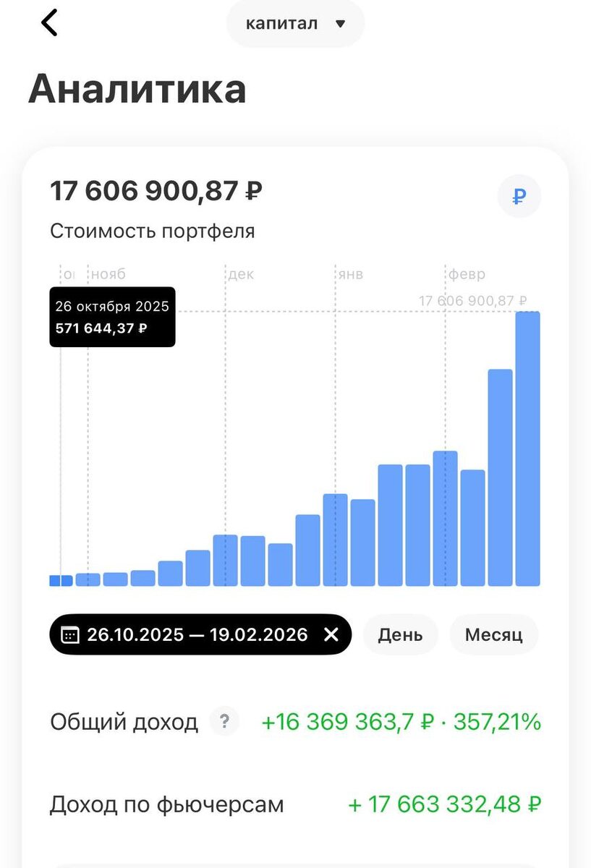The width and height of the screenshot is (591, 868).
Task: Tap the portfolio value 17 606 900,87 ₽ heading
Action: point(156,192)
